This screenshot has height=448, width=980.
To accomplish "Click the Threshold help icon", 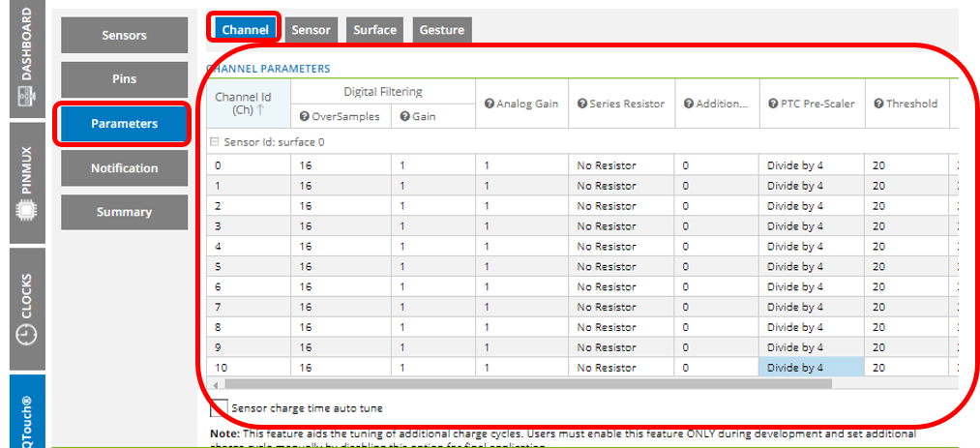I will (x=879, y=104).
